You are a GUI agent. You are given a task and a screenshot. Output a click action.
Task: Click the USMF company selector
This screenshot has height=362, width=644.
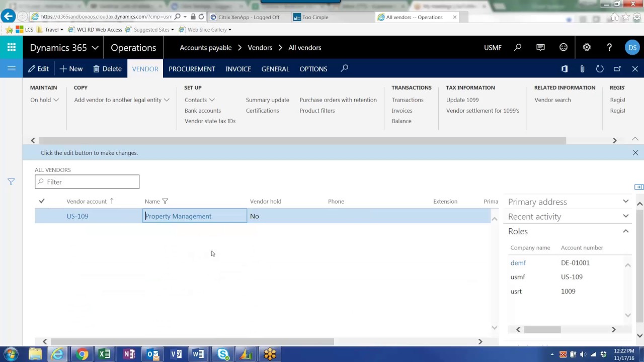click(493, 48)
